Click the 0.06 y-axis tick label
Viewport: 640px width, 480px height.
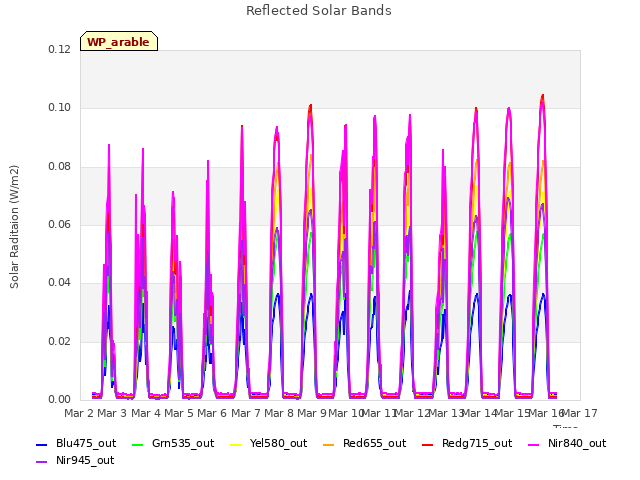tap(60, 224)
